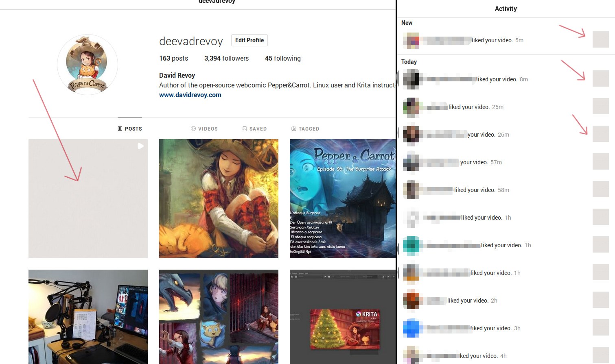
Task: Switch to the POSTS tab
Action: 130,129
